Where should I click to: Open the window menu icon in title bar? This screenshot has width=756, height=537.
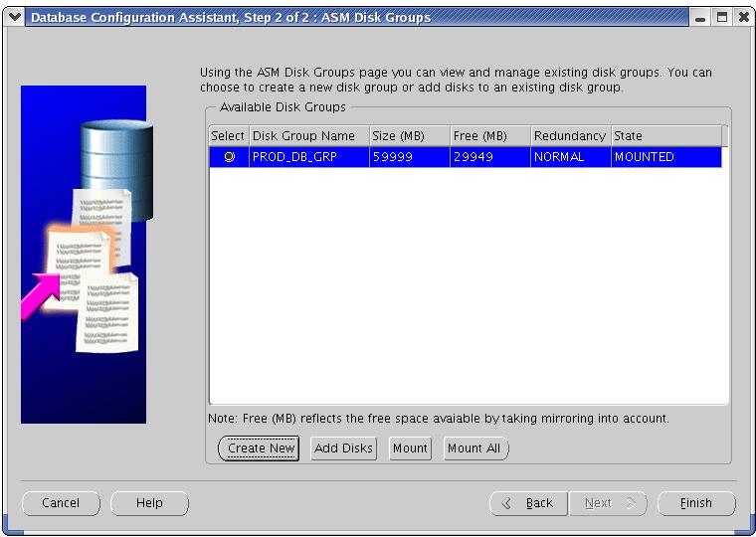(x=14, y=17)
